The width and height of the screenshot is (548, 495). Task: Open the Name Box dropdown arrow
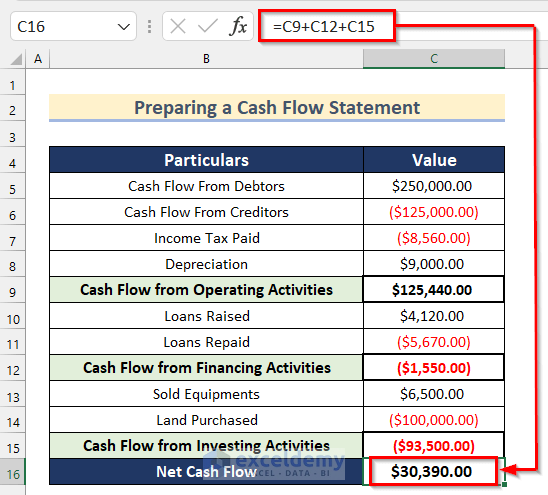coord(124,27)
